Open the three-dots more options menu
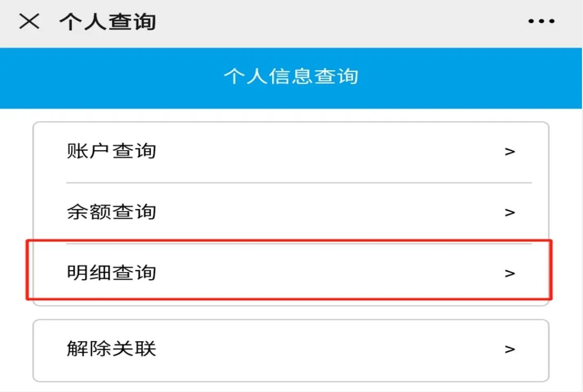Screen dimensions: 583x392 (x=541, y=22)
